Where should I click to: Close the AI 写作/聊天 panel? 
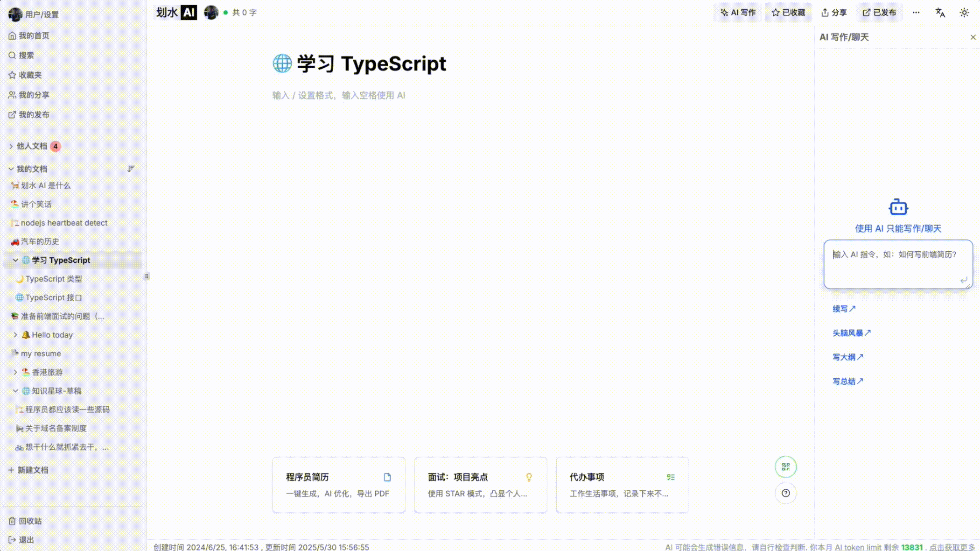click(x=973, y=37)
